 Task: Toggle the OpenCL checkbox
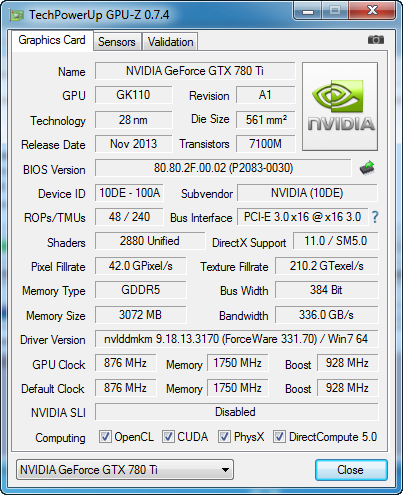click(x=105, y=437)
